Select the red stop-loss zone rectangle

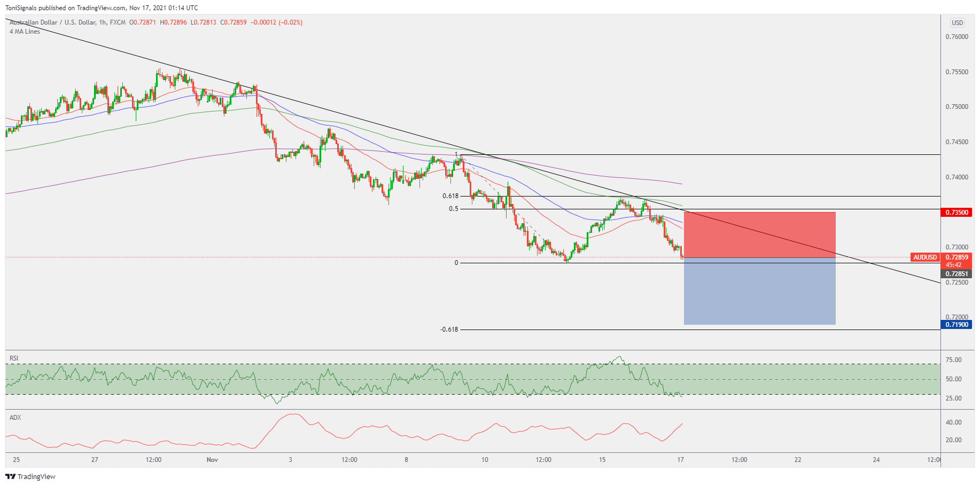coord(759,235)
